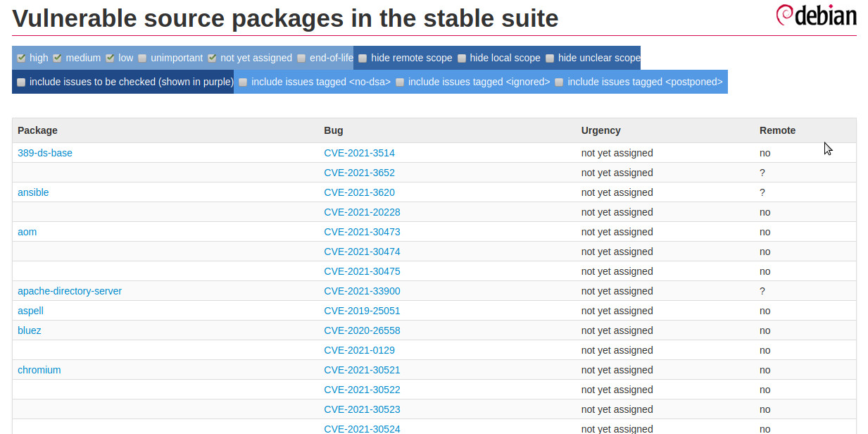Screen dimensions: 868x434
Task: Enable include issues tagged <postponed>
Action: coord(558,82)
